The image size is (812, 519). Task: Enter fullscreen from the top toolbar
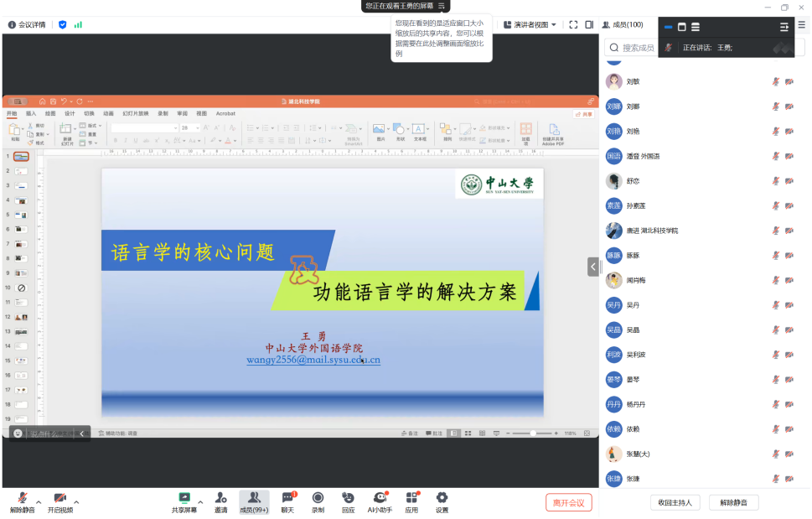572,24
